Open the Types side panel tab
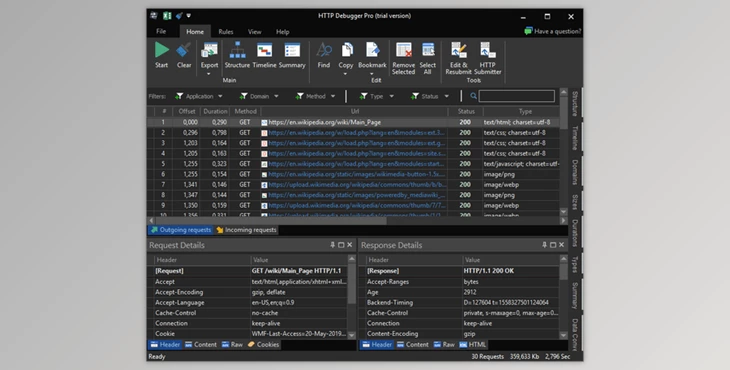Image resolution: width=730 pixels, height=370 pixels. coord(575,264)
